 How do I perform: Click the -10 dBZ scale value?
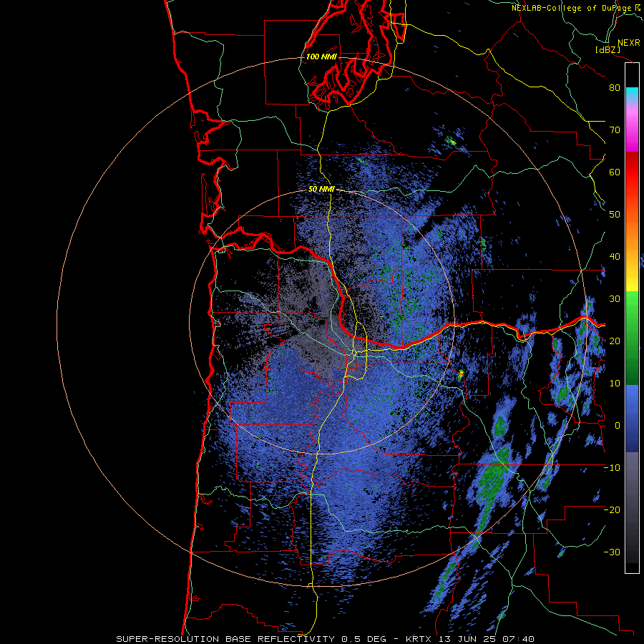pyautogui.click(x=612, y=468)
